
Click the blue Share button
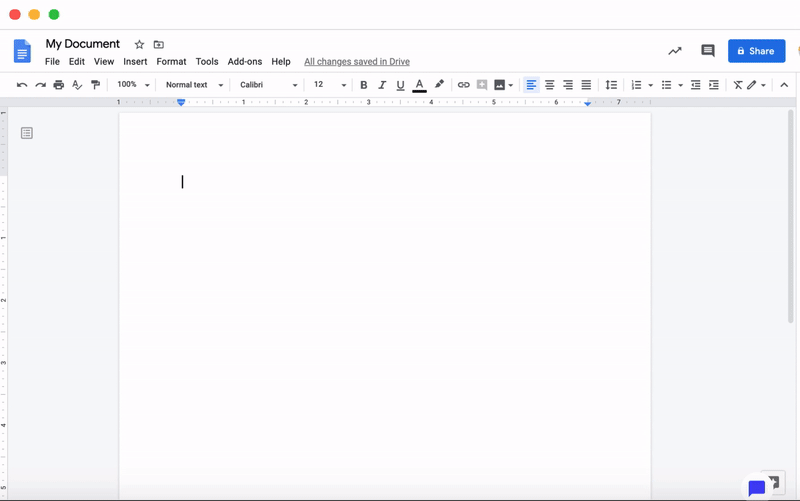(x=756, y=51)
